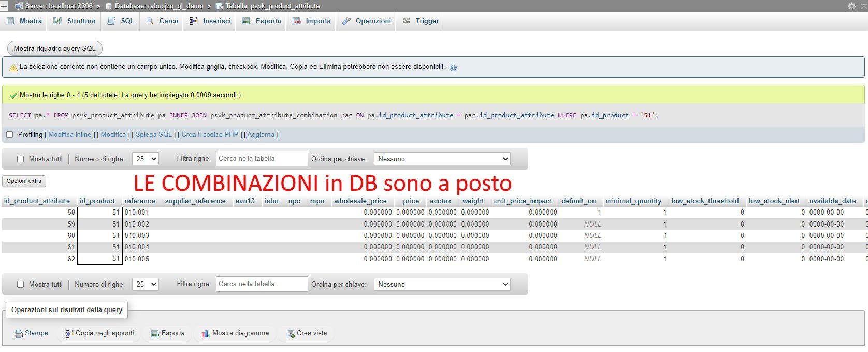868x352 pixels.
Task: Click the bottom Filtra righe search field
Action: 262,284
